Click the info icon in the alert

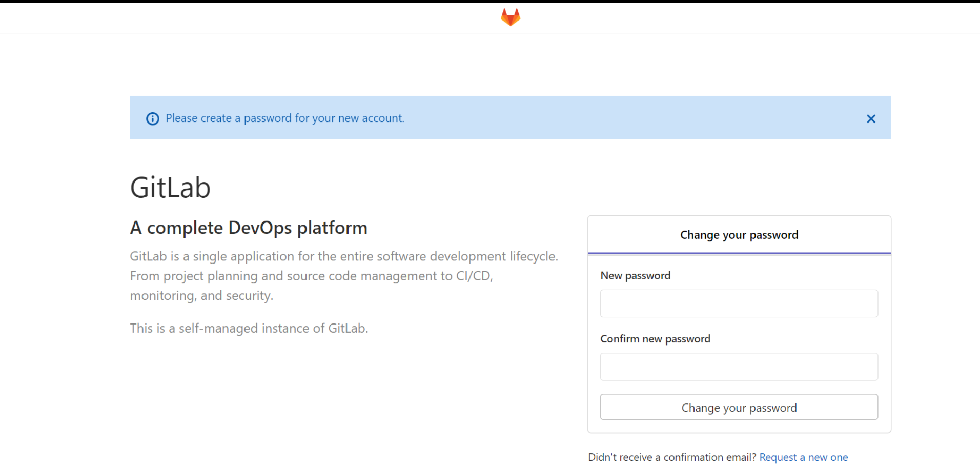tap(153, 118)
